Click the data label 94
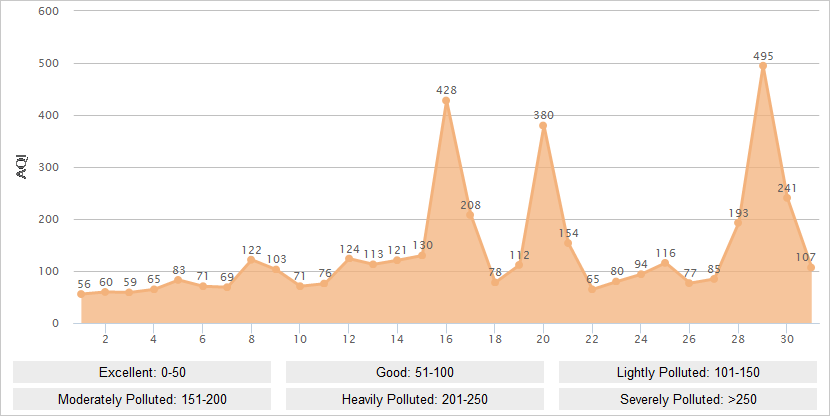The image size is (830, 416). 641,264
